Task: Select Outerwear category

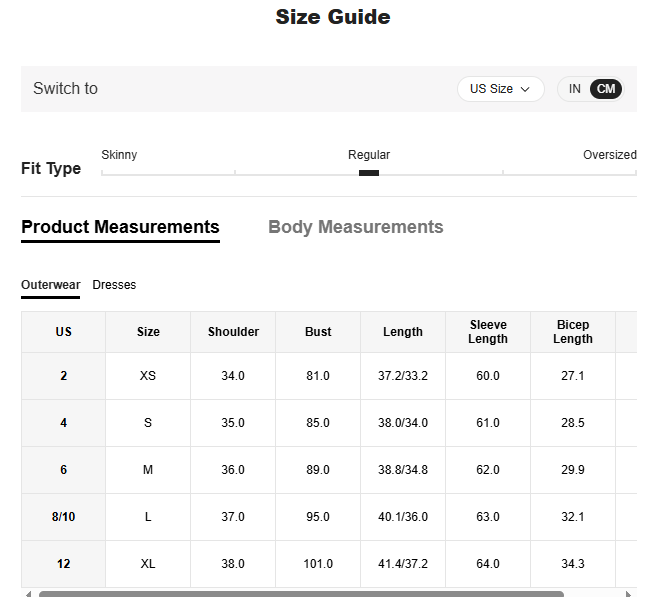Action: [x=51, y=285]
